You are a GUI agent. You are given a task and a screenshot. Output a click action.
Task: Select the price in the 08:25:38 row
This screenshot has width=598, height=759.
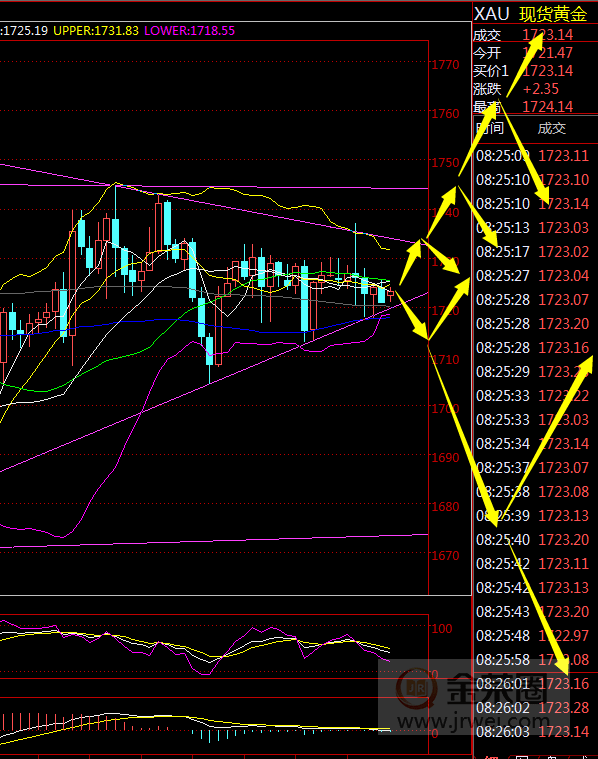tap(564, 492)
